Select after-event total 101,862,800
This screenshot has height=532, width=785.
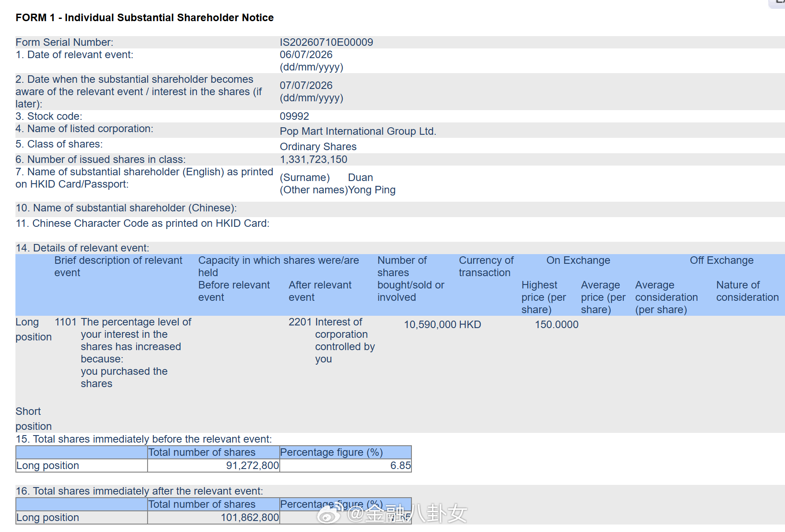(x=250, y=517)
